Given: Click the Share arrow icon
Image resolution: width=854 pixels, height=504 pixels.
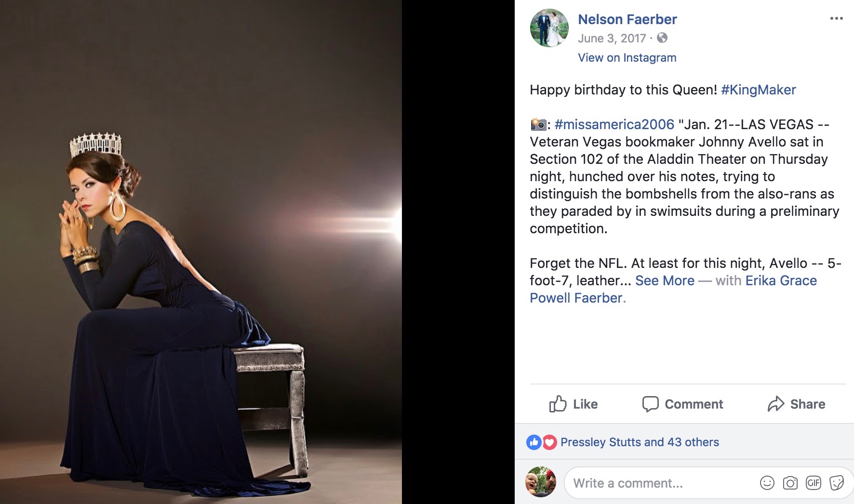Looking at the screenshot, I should tap(776, 404).
